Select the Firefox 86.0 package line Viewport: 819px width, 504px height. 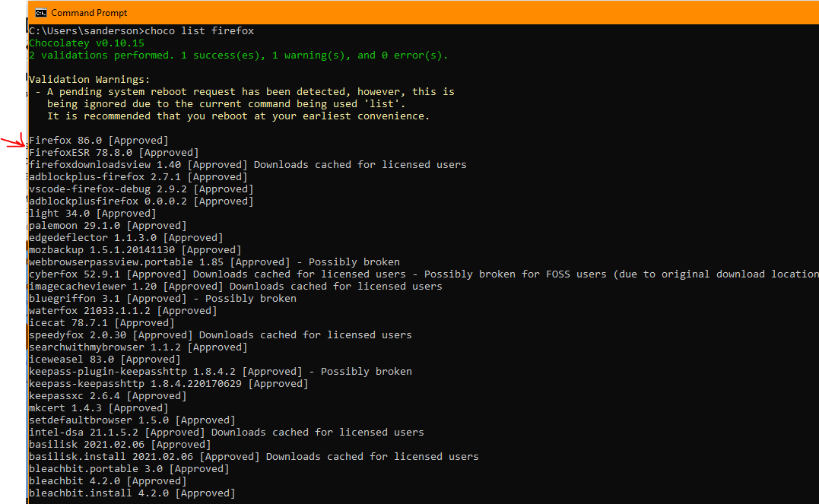click(99, 141)
